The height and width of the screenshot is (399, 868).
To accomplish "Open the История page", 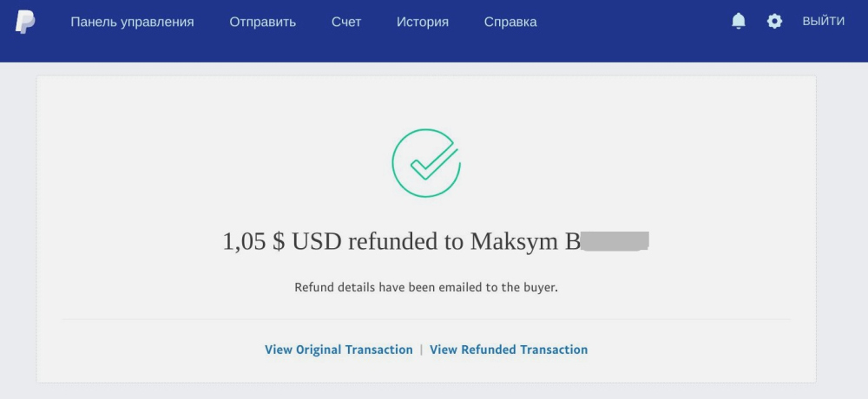I will tap(423, 22).
